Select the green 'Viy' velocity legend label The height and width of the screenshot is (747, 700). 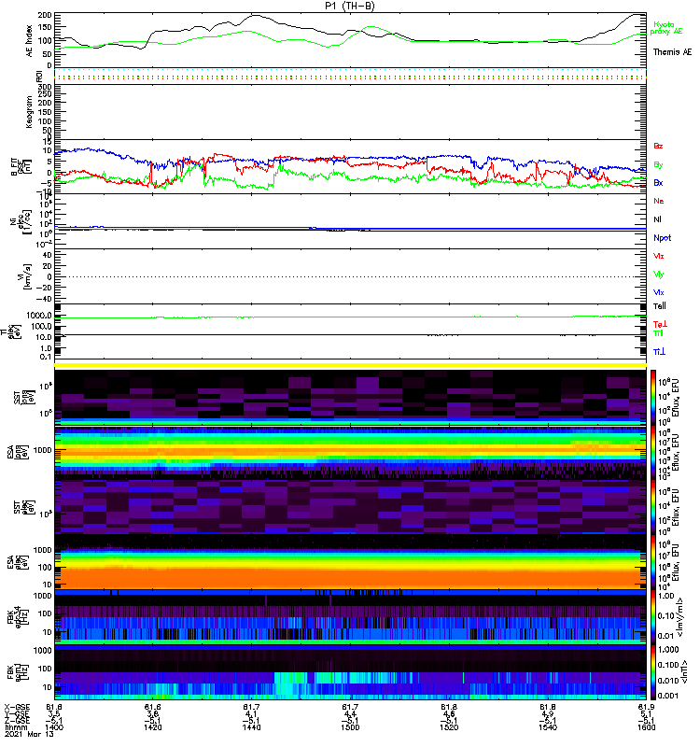click(659, 275)
